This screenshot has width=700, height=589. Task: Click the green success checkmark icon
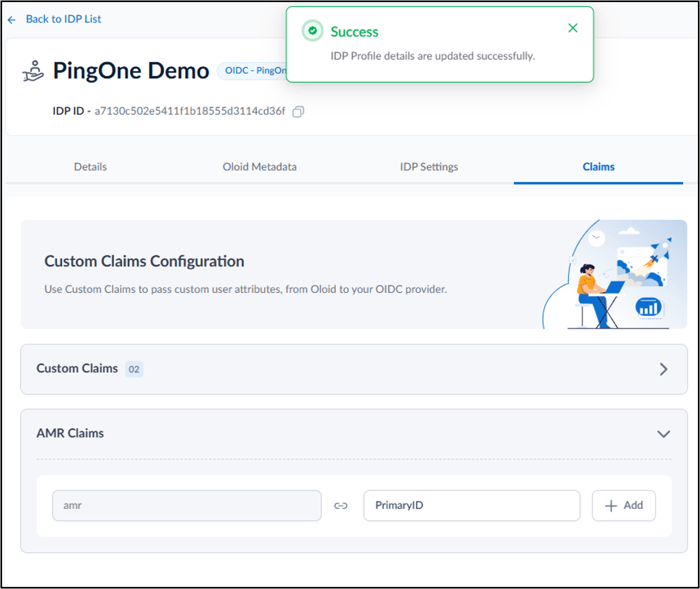313,31
